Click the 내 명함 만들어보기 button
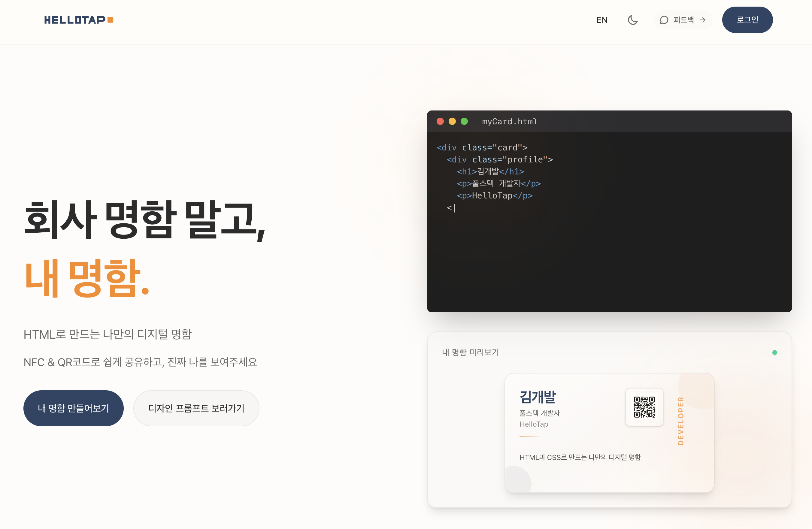Screen dimensions: 812x529 73,408
